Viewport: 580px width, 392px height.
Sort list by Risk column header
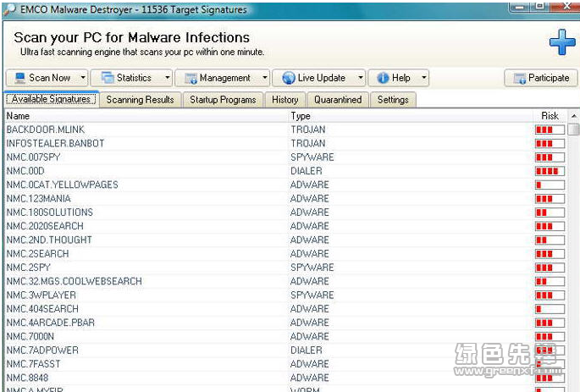(550, 116)
